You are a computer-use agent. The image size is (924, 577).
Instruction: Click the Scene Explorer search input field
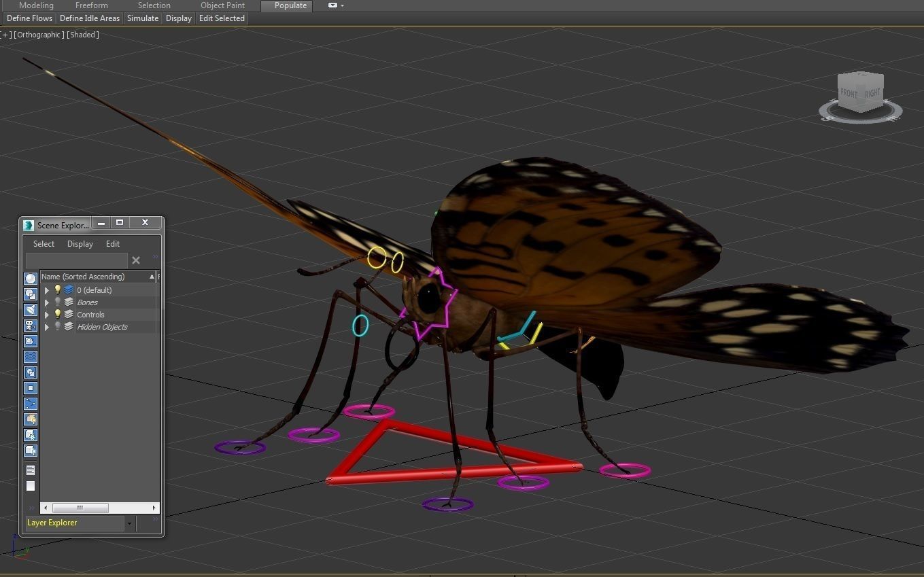click(76, 260)
